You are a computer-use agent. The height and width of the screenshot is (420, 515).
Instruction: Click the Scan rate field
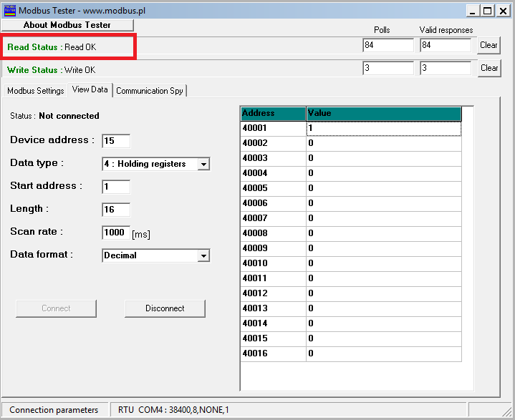pos(116,233)
